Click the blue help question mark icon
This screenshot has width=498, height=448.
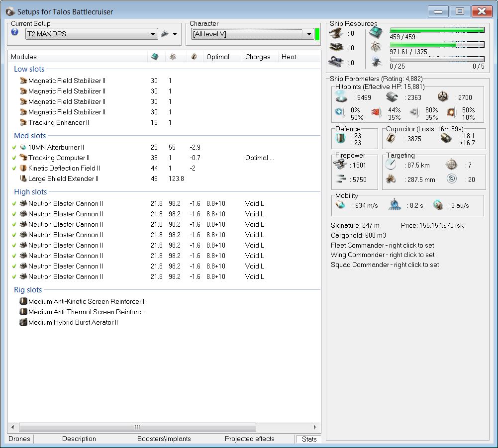14,32
